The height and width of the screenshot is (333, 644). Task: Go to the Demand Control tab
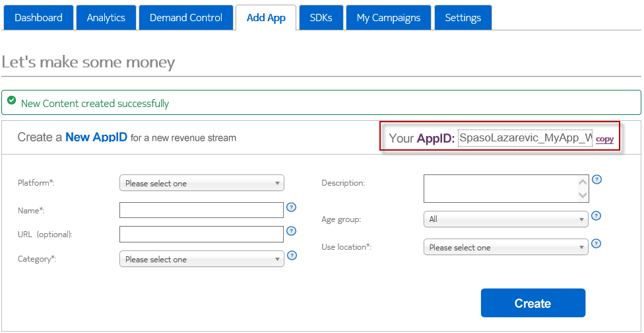point(185,18)
